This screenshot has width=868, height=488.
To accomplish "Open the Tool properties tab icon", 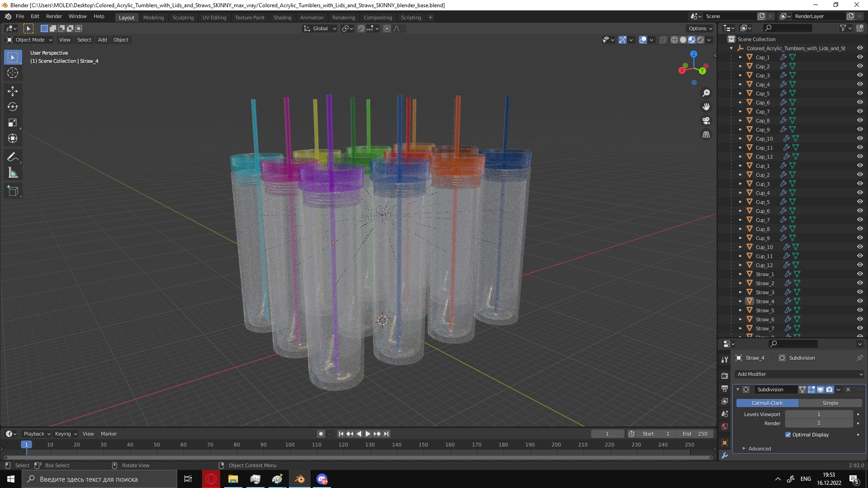I will [725, 360].
